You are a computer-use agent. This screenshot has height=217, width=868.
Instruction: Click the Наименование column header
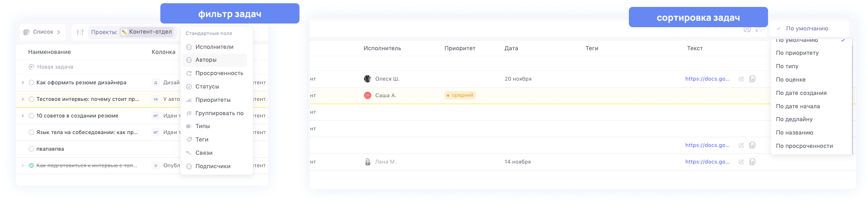(x=49, y=52)
